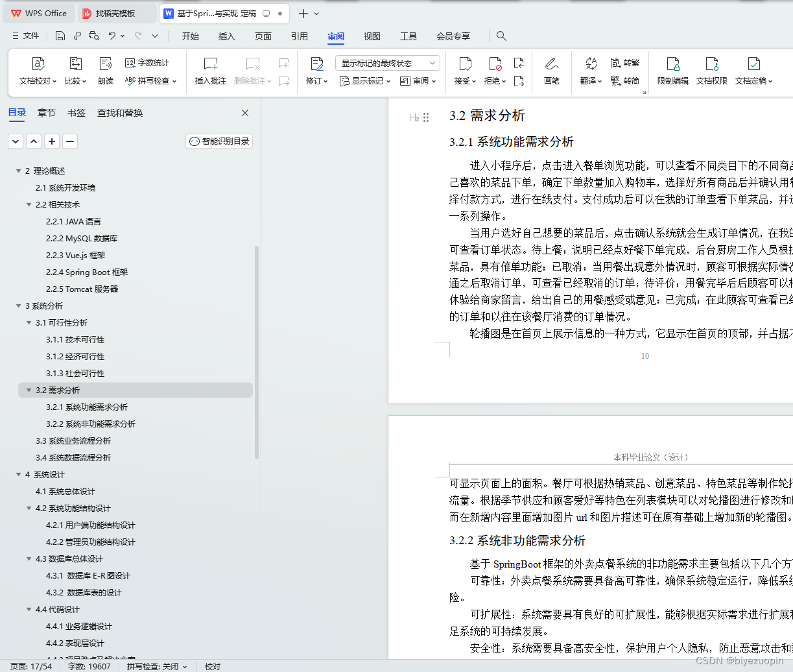Jump to '2.2.4 Spring Boot 框架' in outline
793x672 pixels.
pyautogui.click(x=87, y=272)
